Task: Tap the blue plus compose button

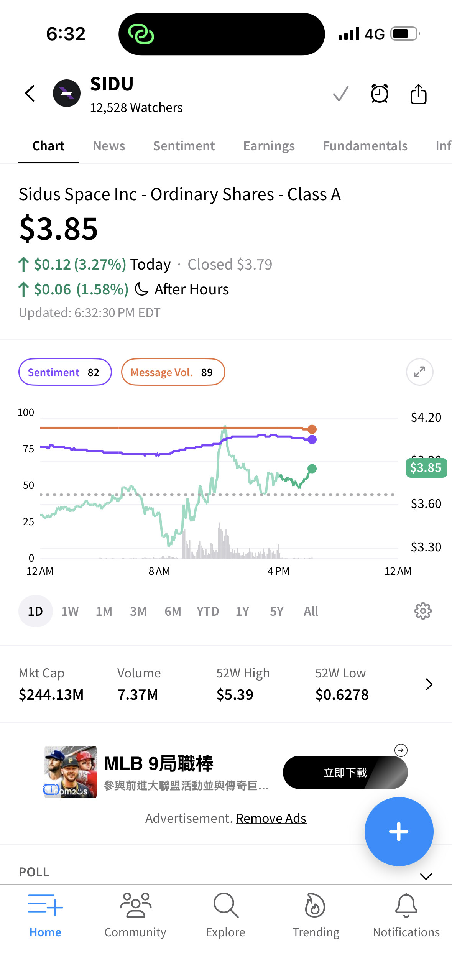Action: [399, 831]
